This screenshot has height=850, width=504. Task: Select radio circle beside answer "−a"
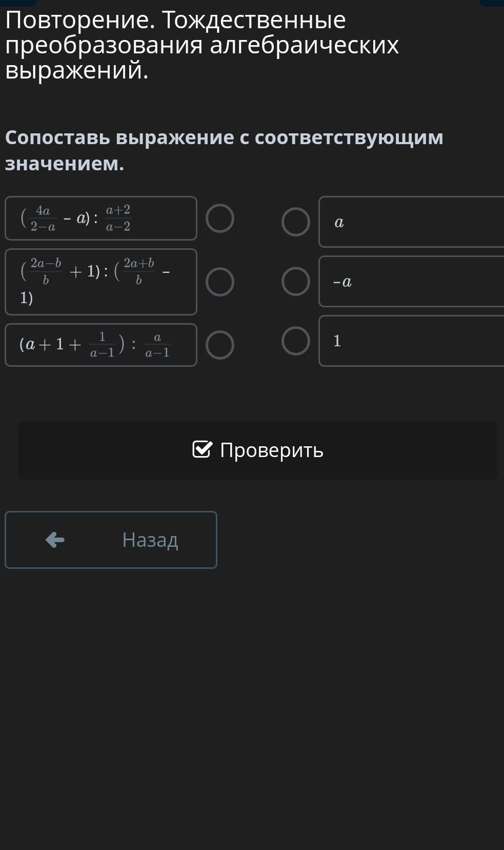click(296, 281)
